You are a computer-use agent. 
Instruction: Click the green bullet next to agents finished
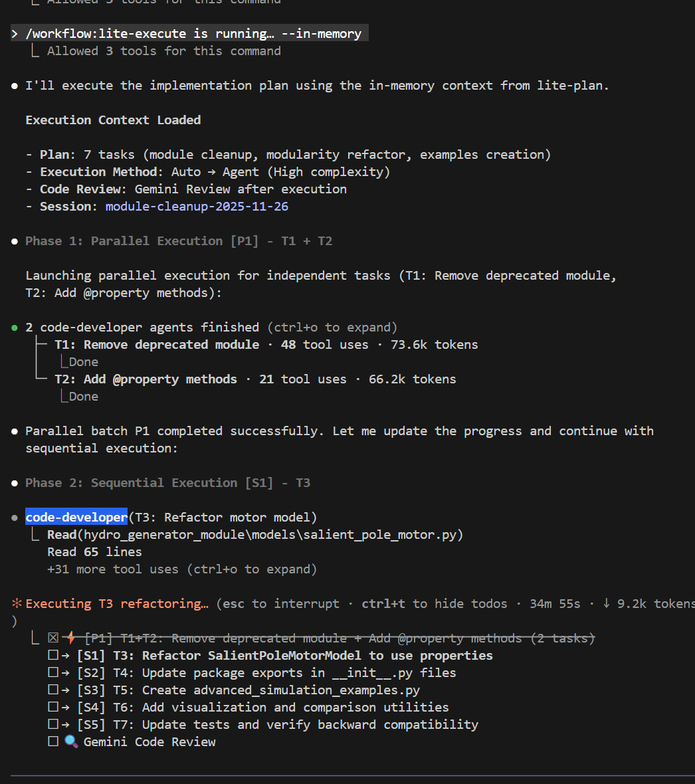pos(15,328)
